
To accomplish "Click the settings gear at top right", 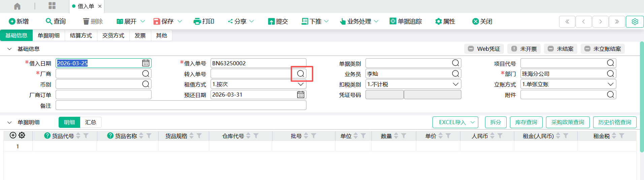I will [635, 22].
